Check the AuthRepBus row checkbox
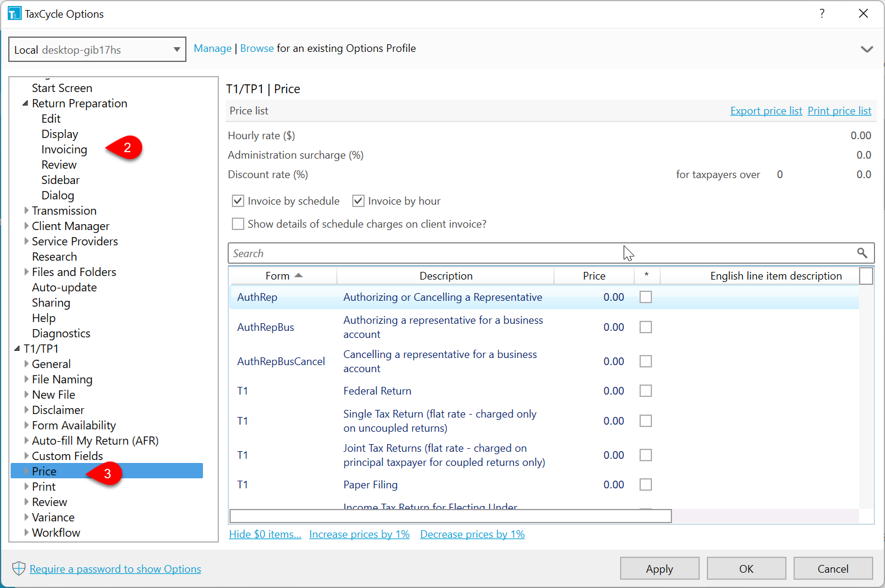 coord(646,327)
